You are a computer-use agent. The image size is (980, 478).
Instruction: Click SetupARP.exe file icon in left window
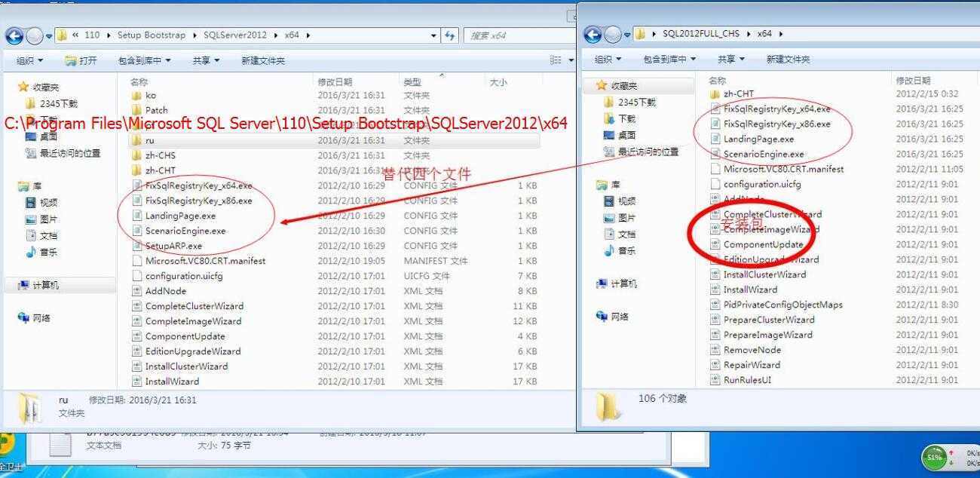[x=136, y=246]
